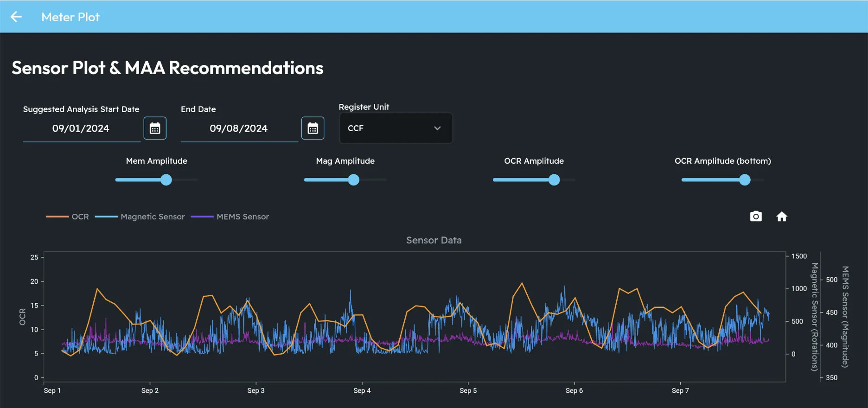Click the Sep 6 x-axis tick label
Image resolution: width=868 pixels, height=408 pixels.
pyautogui.click(x=574, y=390)
